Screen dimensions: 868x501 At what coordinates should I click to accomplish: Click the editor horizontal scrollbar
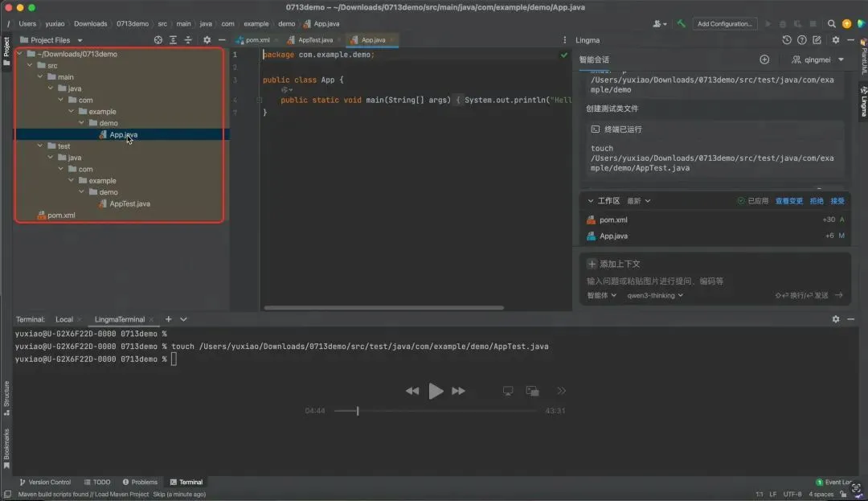pyautogui.click(x=383, y=308)
